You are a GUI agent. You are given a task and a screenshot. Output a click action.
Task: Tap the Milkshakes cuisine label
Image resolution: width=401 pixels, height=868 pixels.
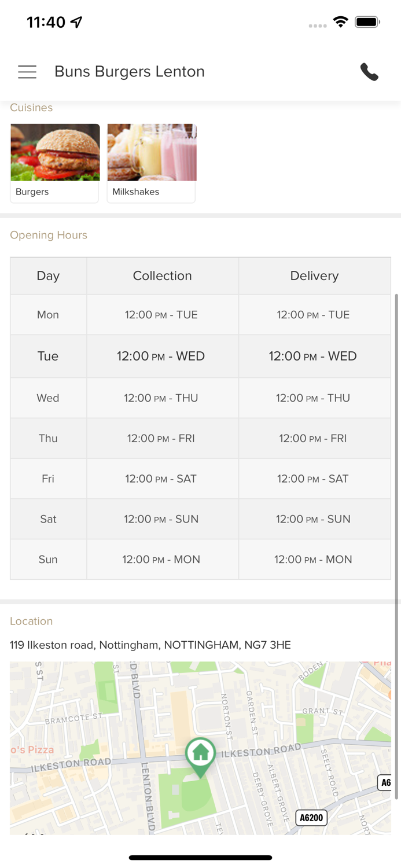135,192
